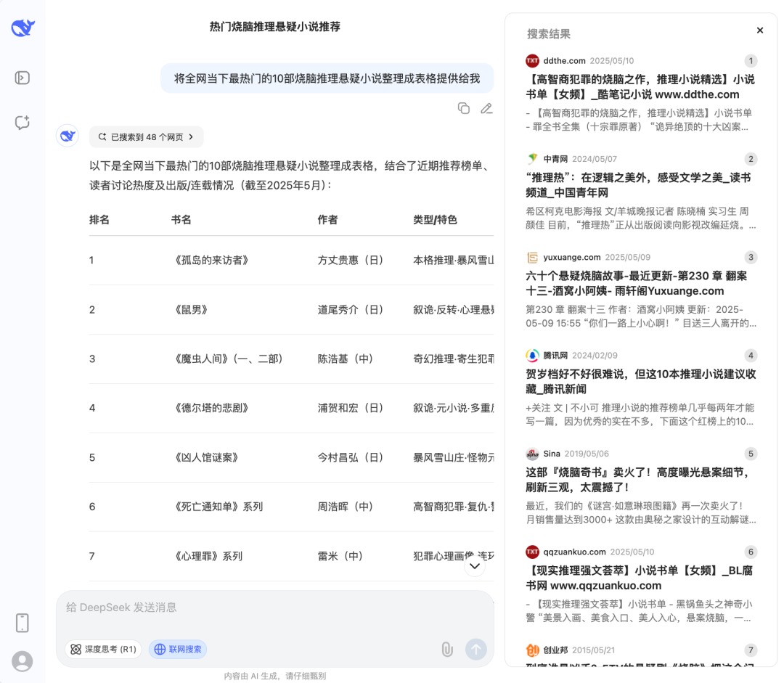
Task: Click the 排名 column header
Action: (x=99, y=219)
